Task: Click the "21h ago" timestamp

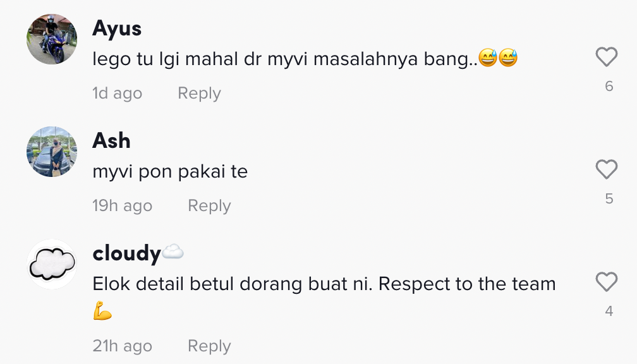Action: 122,346
